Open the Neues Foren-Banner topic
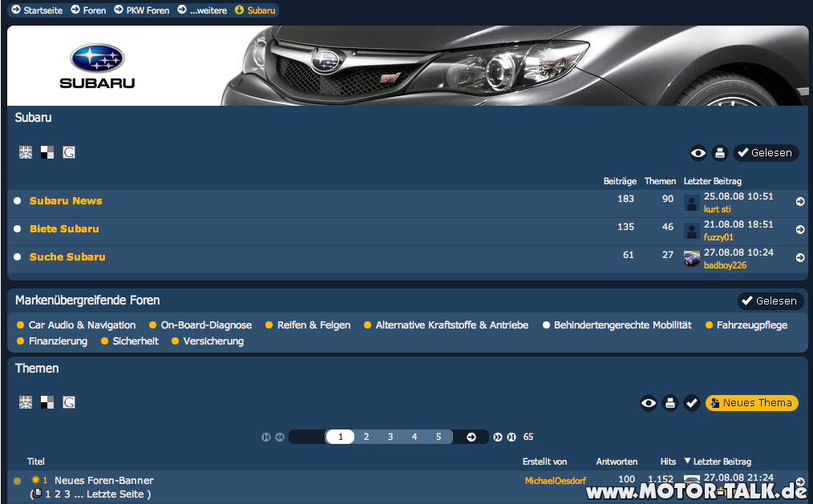The height and width of the screenshot is (504, 813). [103, 481]
